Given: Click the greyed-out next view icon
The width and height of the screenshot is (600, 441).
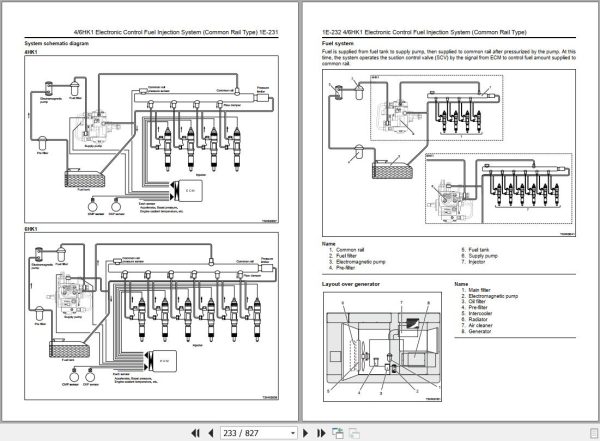Looking at the screenshot, I should 355,433.
